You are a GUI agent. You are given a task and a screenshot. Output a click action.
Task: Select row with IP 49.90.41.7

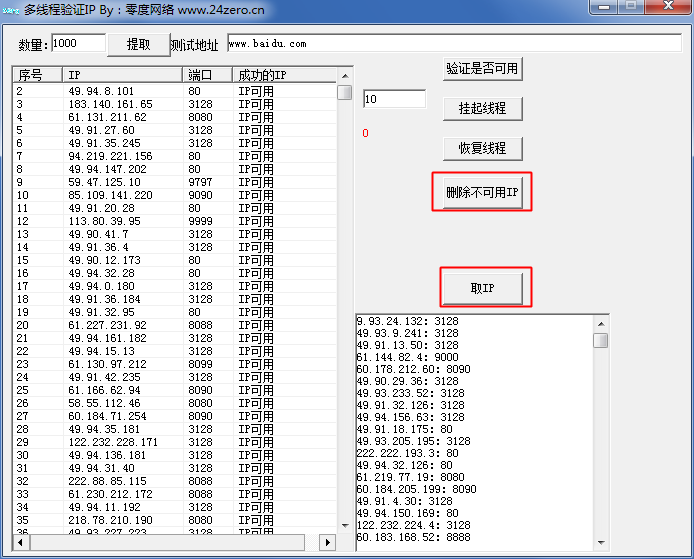coord(175,234)
